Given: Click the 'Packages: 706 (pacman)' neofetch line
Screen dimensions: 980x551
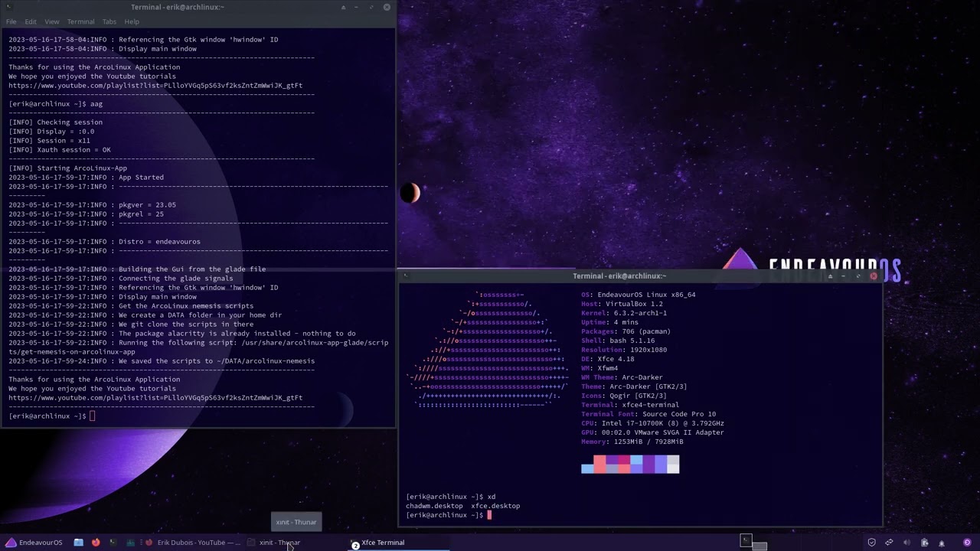Looking at the screenshot, I should coord(626,331).
